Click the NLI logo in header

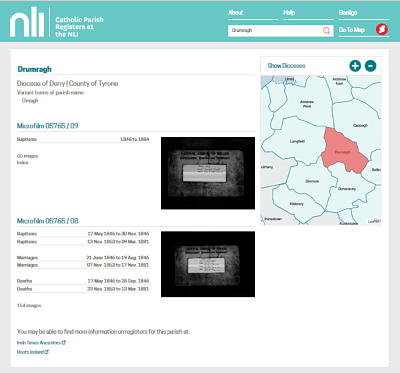tap(27, 22)
